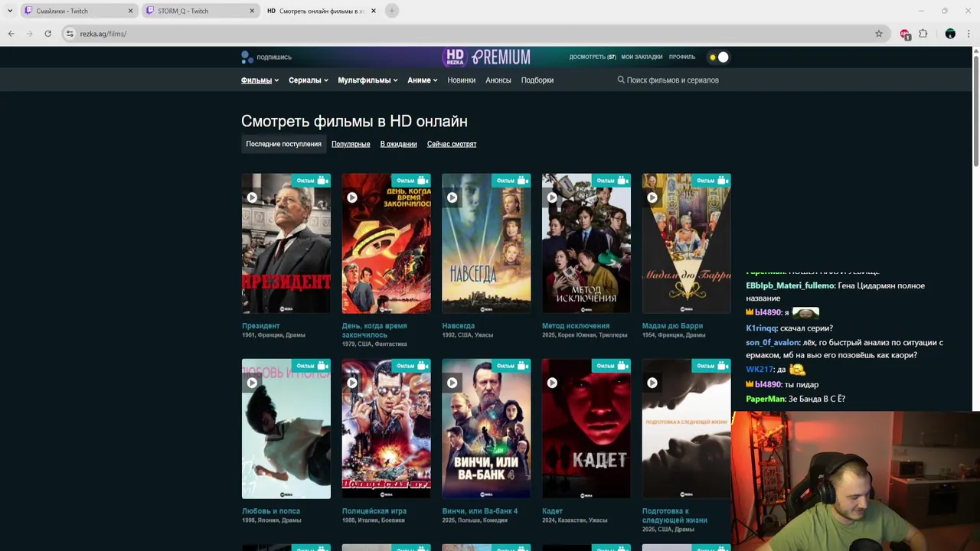Image resolution: width=980 pixels, height=551 pixels.
Task: Open the Полицейская игра title link
Action: click(x=374, y=511)
